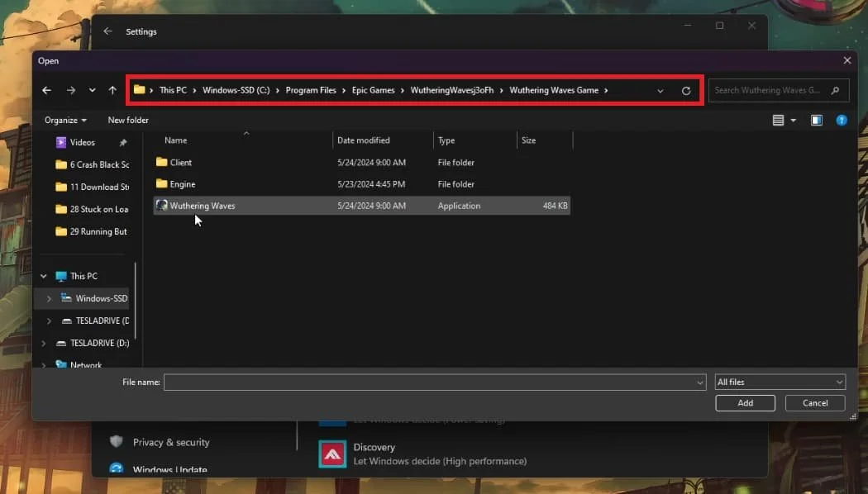Select Program Files breadcrumb segment
Image resolution: width=868 pixels, height=494 pixels.
tap(311, 90)
